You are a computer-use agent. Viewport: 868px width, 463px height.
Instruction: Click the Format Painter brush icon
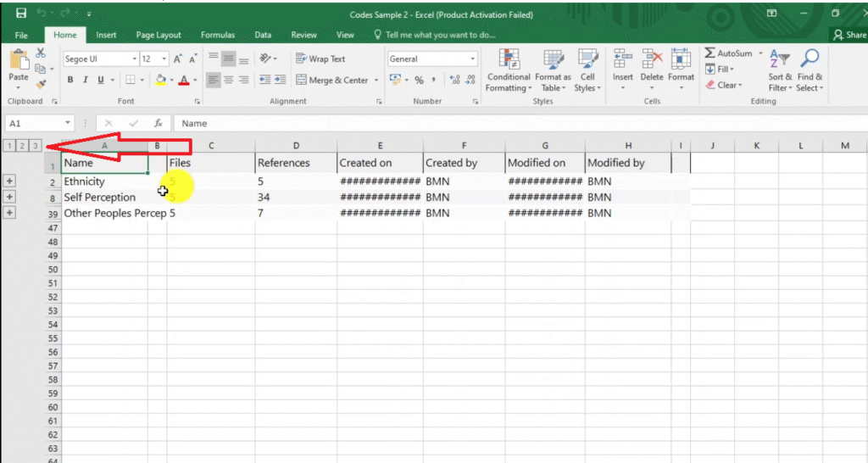41,85
